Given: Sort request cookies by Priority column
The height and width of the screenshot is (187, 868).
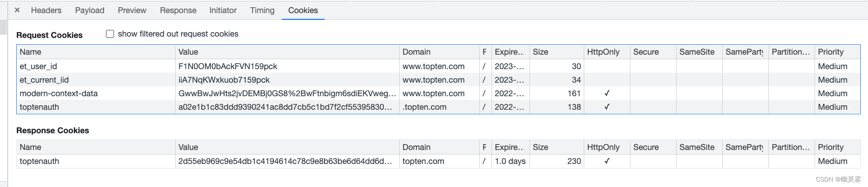Looking at the screenshot, I should click(x=837, y=52).
